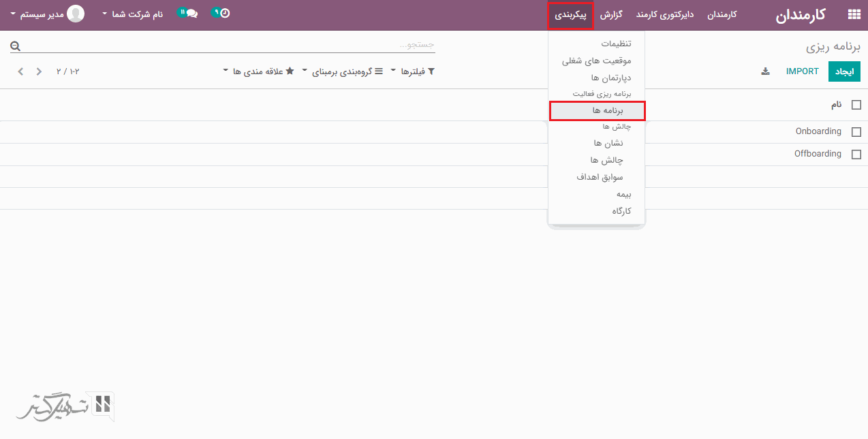Viewport: 868px width, 439px height.
Task: Click the IMPORT button
Action: 802,71
